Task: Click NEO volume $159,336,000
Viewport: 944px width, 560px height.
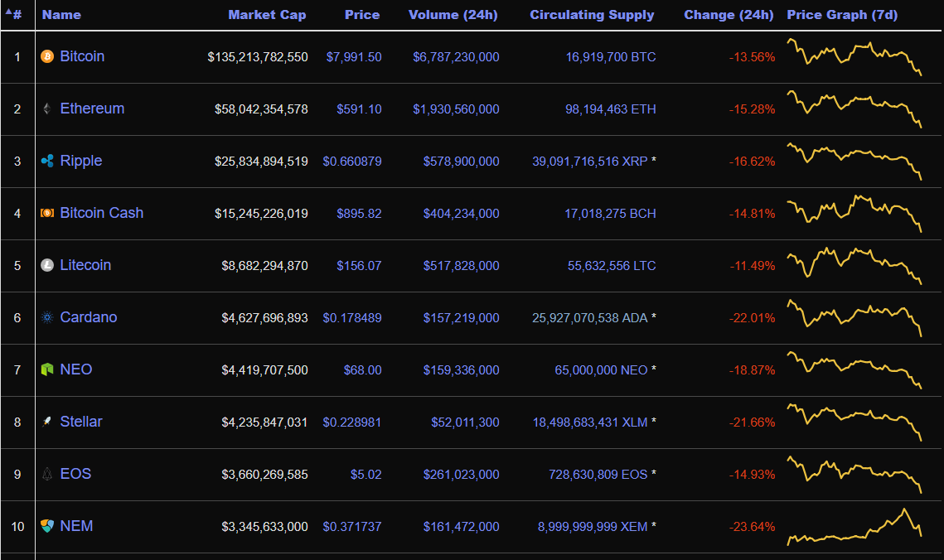Action: (461, 370)
